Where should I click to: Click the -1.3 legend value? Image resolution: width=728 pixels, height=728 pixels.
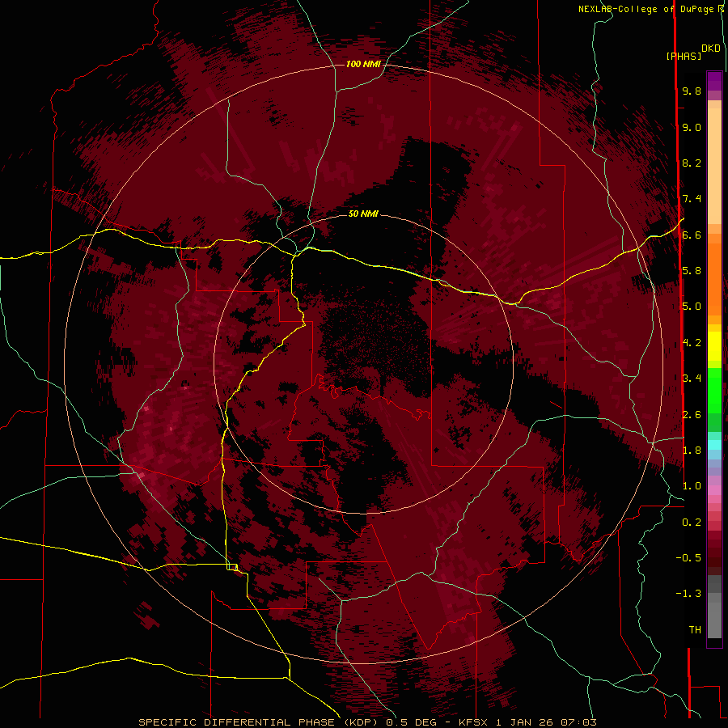(688, 594)
